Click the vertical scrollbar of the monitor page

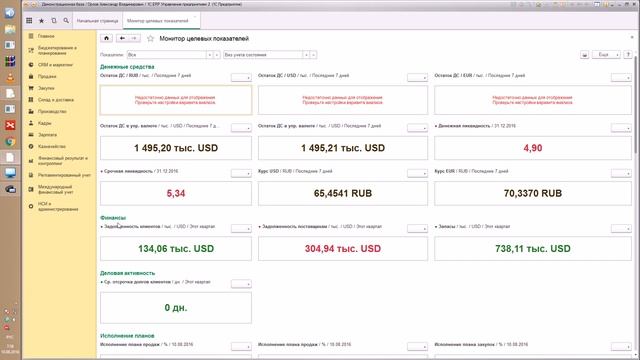click(636, 104)
